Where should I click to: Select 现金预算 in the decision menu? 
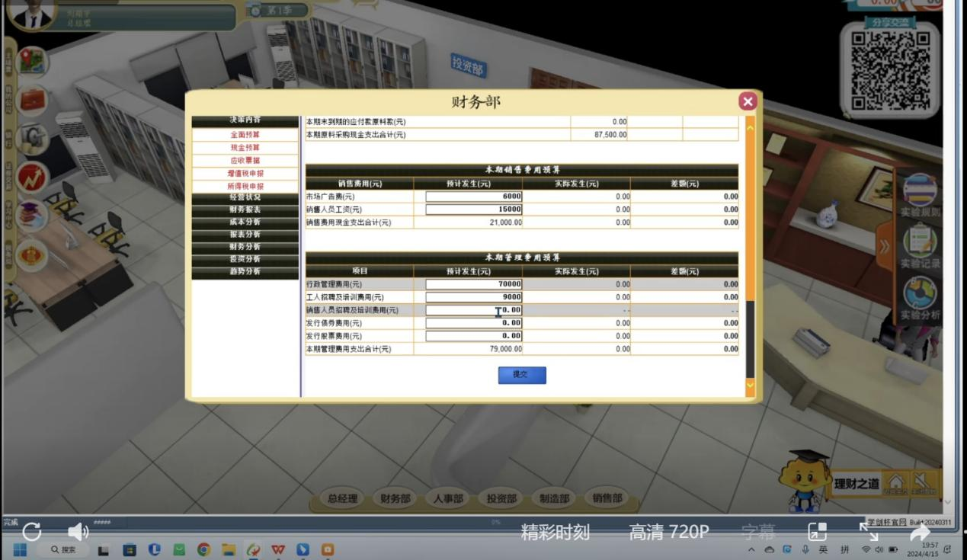point(245,148)
